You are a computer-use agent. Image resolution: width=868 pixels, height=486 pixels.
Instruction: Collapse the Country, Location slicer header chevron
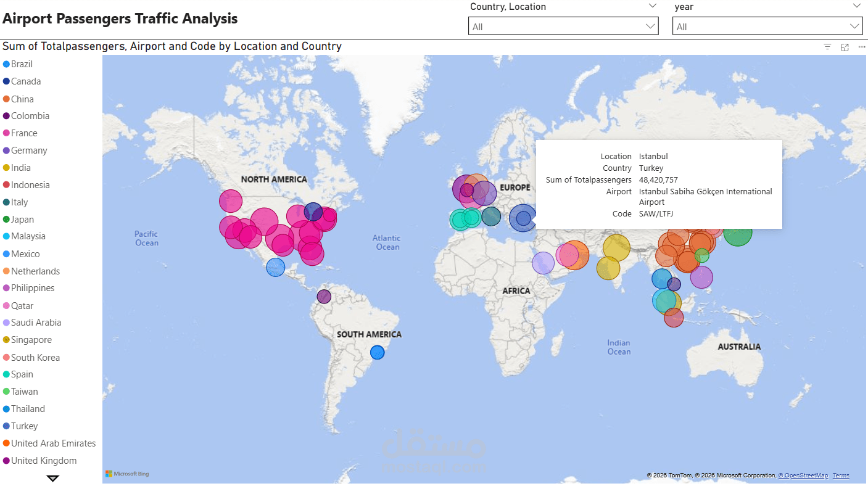point(653,6)
